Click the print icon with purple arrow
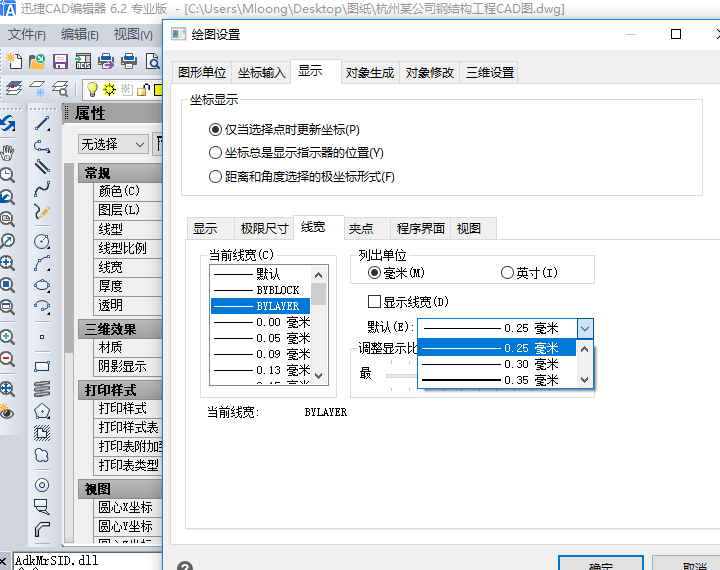The width and height of the screenshot is (720, 570). pyautogui.click(x=106, y=61)
